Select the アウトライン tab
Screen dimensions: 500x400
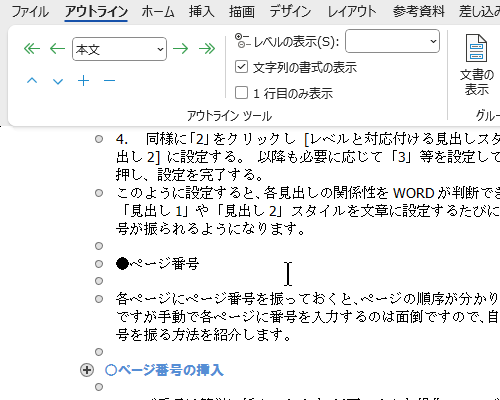[96, 12]
